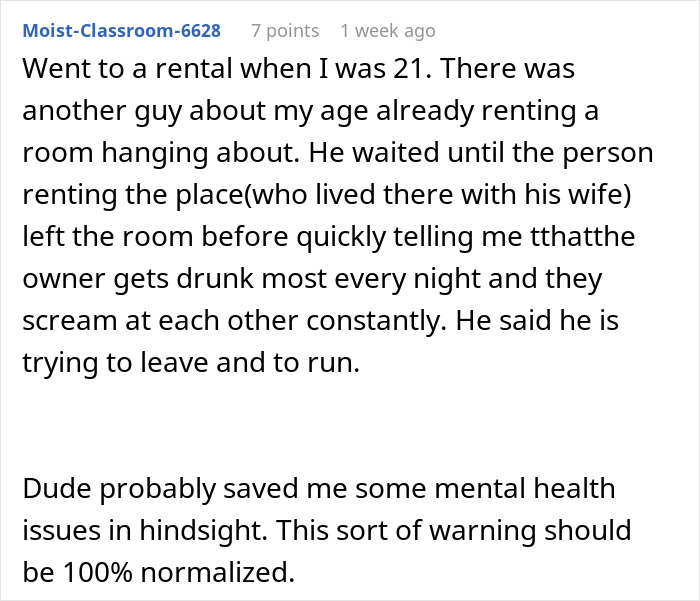The height and width of the screenshot is (601, 700).
Task: Click the words 'scream at each other constantly'
Action: pos(234,321)
